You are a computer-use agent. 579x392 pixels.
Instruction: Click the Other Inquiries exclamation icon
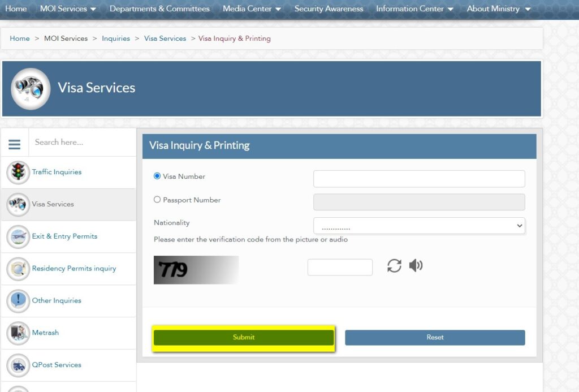tap(18, 301)
